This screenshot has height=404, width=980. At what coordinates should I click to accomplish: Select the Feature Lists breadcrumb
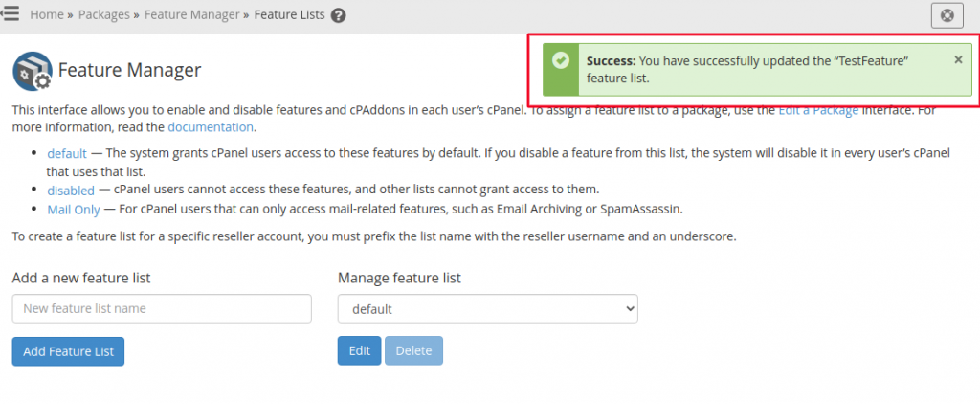pos(289,14)
